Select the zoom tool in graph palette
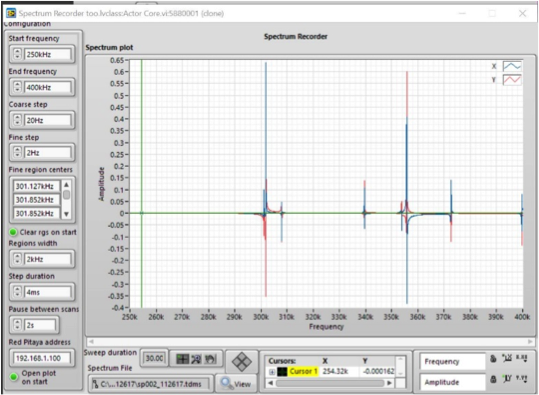 pos(196,359)
